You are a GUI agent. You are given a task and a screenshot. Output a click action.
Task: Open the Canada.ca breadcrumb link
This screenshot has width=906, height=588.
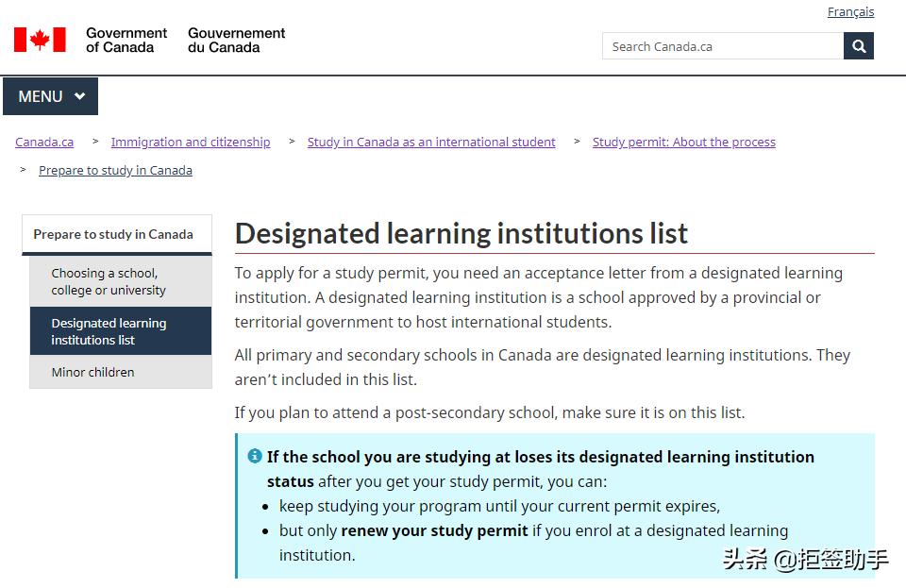(44, 143)
